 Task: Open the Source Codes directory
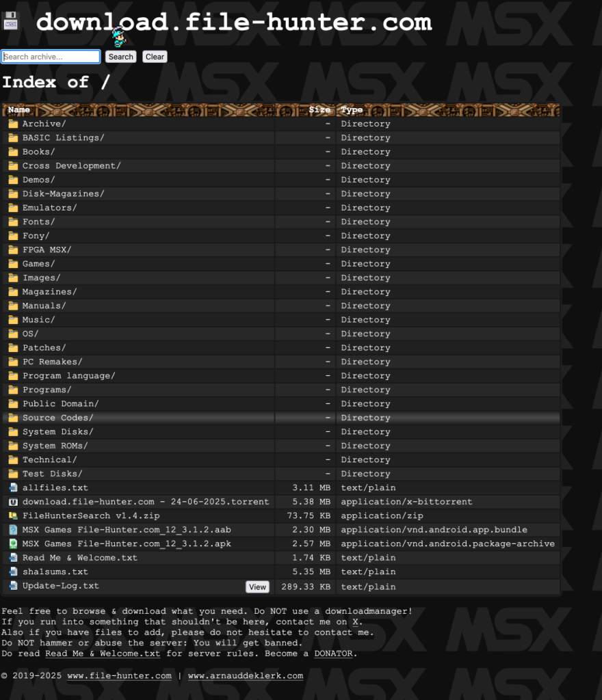click(x=57, y=418)
